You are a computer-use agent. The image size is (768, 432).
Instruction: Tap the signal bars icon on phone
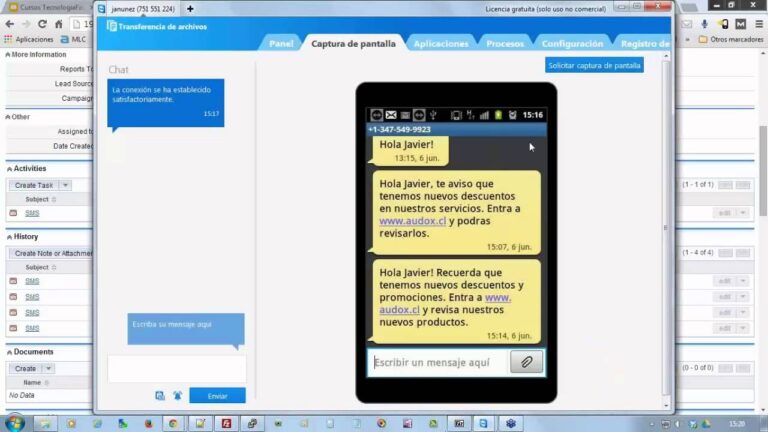tap(484, 115)
